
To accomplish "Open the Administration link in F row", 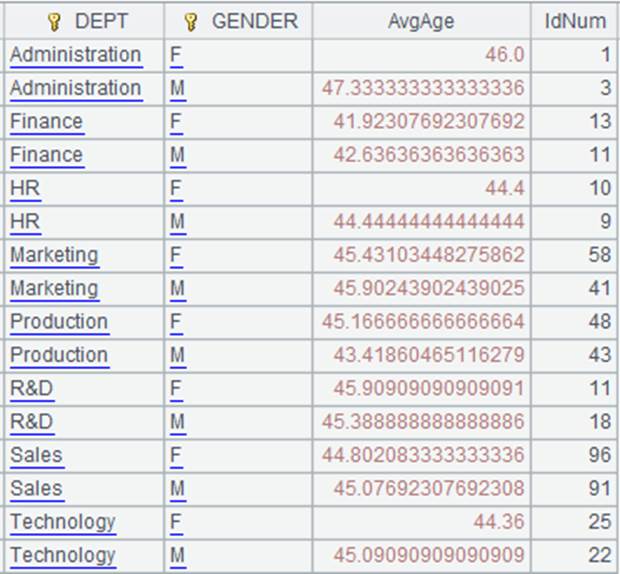I will pyautogui.click(x=76, y=55).
